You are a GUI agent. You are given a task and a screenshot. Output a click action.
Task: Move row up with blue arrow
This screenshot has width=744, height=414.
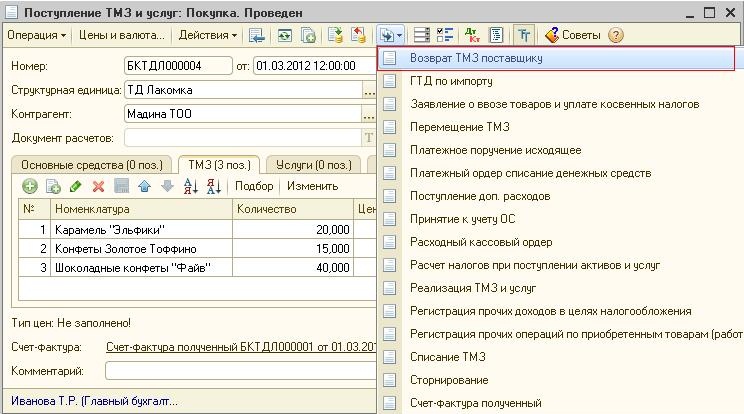tap(143, 186)
